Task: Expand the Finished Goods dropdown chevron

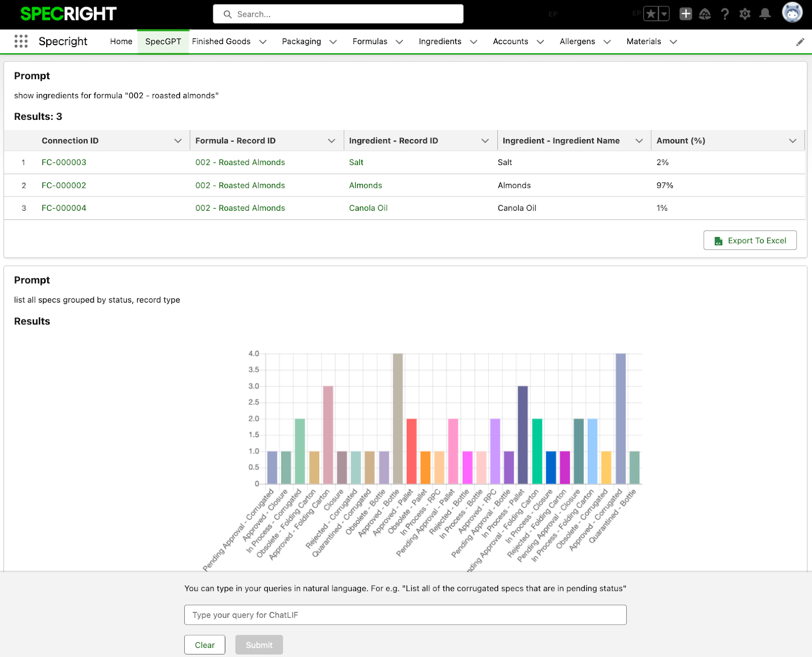Action: pyautogui.click(x=263, y=42)
